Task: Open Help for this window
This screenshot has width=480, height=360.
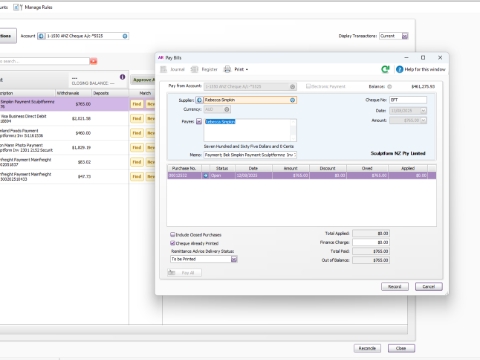Action: point(421,69)
